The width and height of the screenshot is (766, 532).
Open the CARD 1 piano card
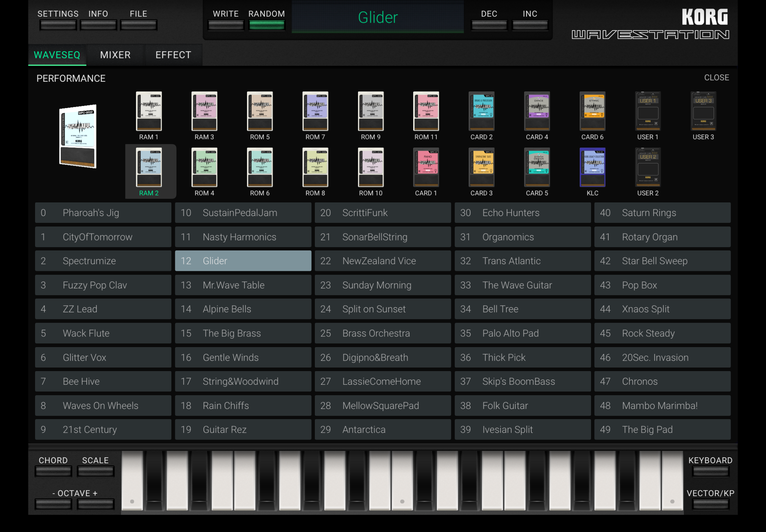point(426,167)
